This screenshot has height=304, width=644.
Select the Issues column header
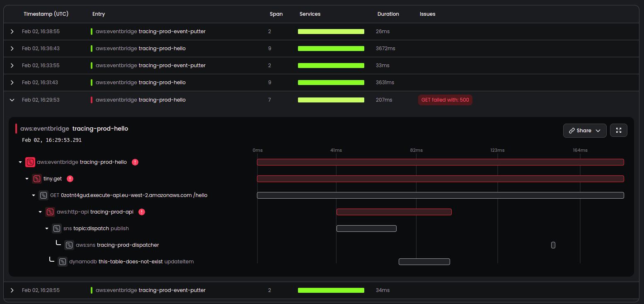pyautogui.click(x=428, y=14)
